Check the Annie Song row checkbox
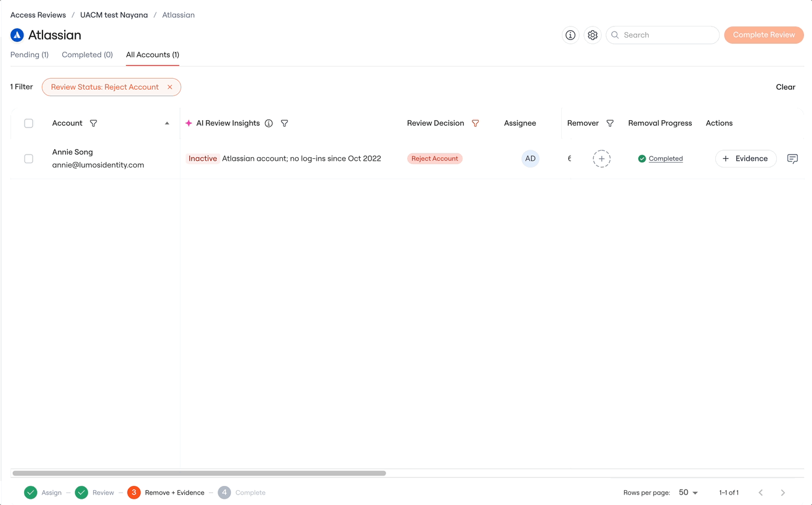Image resolution: width=812 pixels, height=505 pixels. click(x=29, y=159)
